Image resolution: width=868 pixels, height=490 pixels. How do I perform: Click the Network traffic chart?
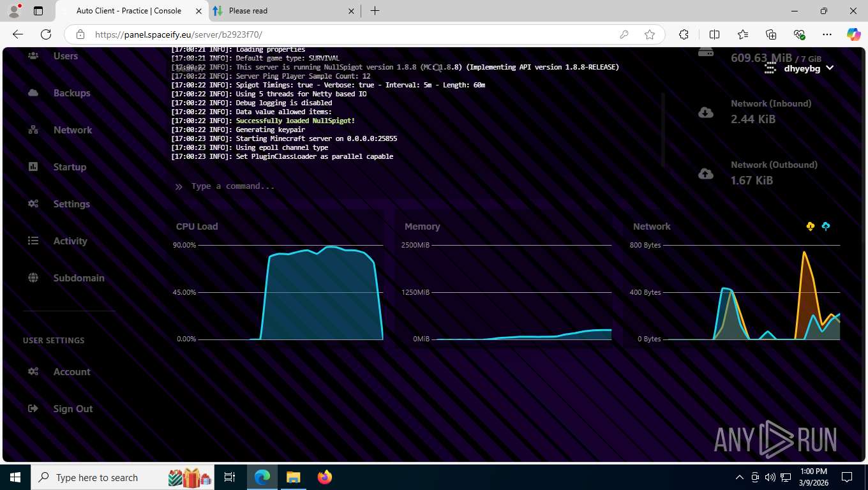tap(737, 292)
